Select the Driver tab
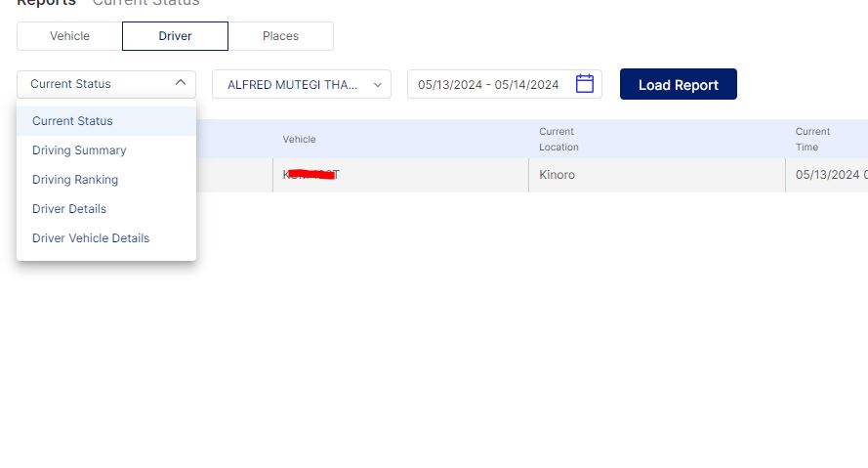The height and width of the screenshot is (468, 868). click(x=175, y=36)
